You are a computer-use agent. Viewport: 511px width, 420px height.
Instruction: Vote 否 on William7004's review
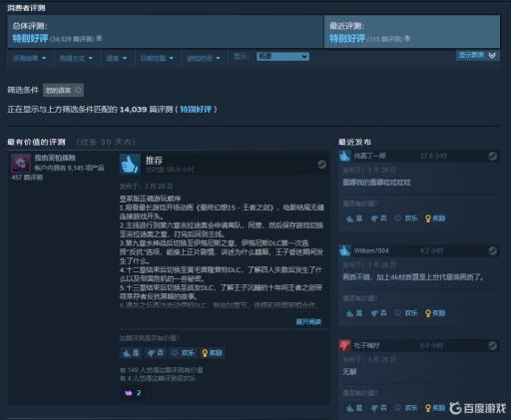[379, 313]
